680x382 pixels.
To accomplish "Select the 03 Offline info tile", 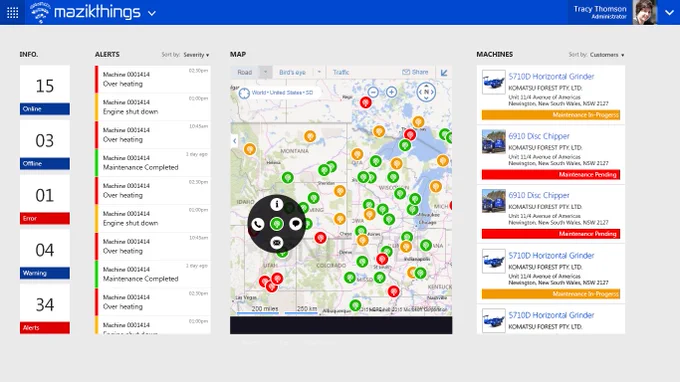I will pos(45,145).
